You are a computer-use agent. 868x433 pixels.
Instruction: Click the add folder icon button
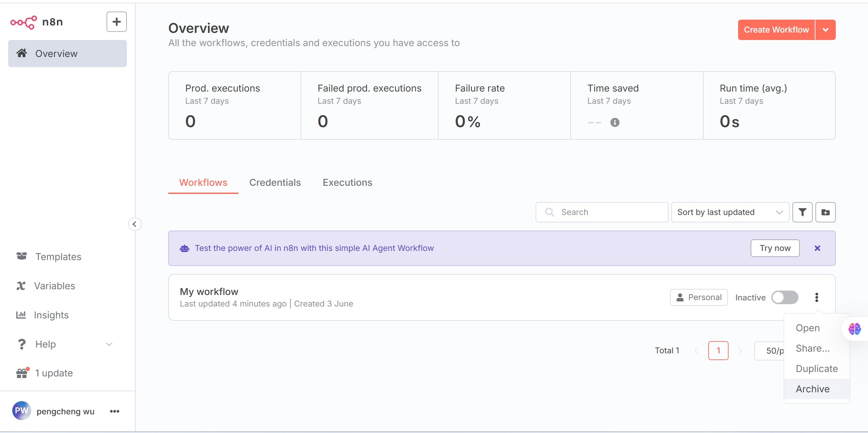click(825, 212)
